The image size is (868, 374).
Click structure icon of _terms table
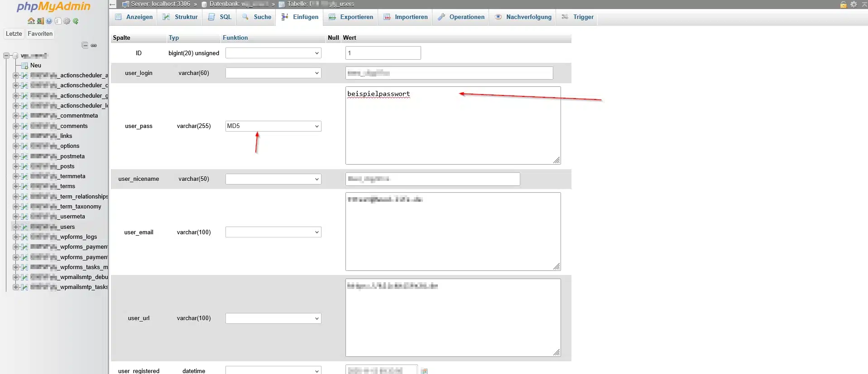tap(24, 186)
